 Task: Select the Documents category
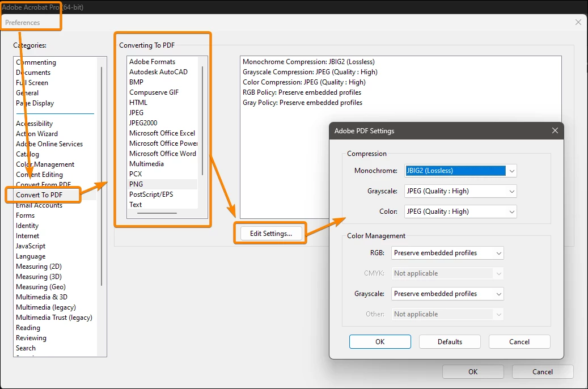(x=33, y=73)
